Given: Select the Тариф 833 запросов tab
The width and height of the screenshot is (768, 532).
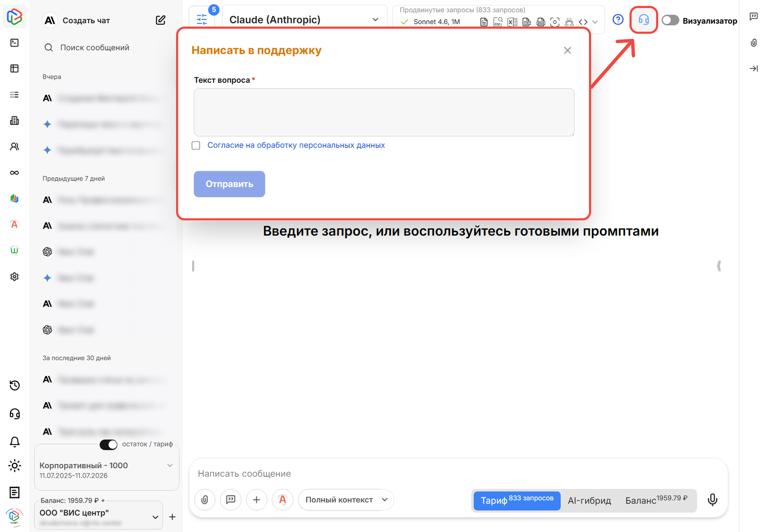Looking at the screenshot, I should coord(516,501).
